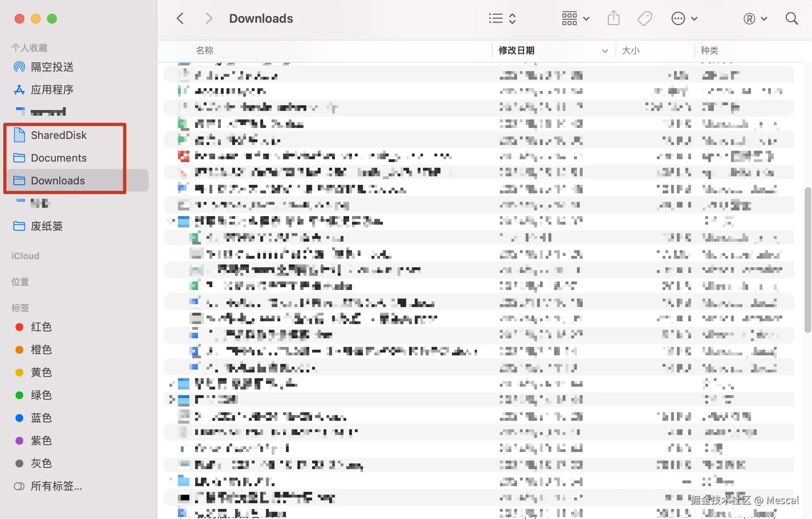
Task: Open the list view switcher
Action: (x=502, y=19)
